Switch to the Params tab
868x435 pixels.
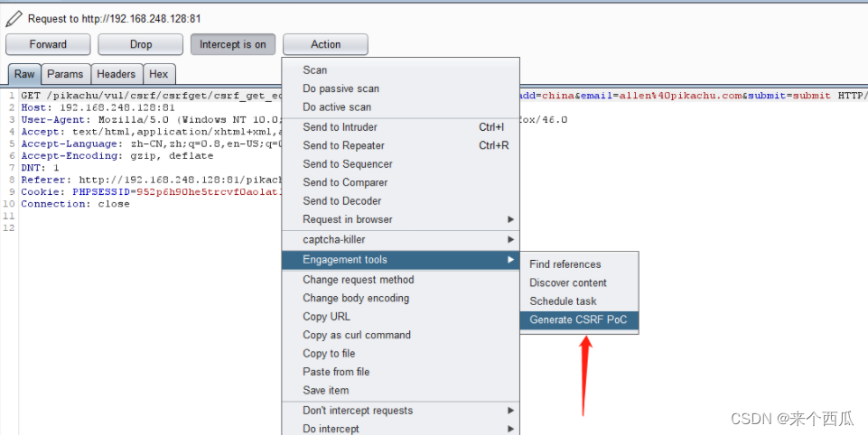[65, 74]
